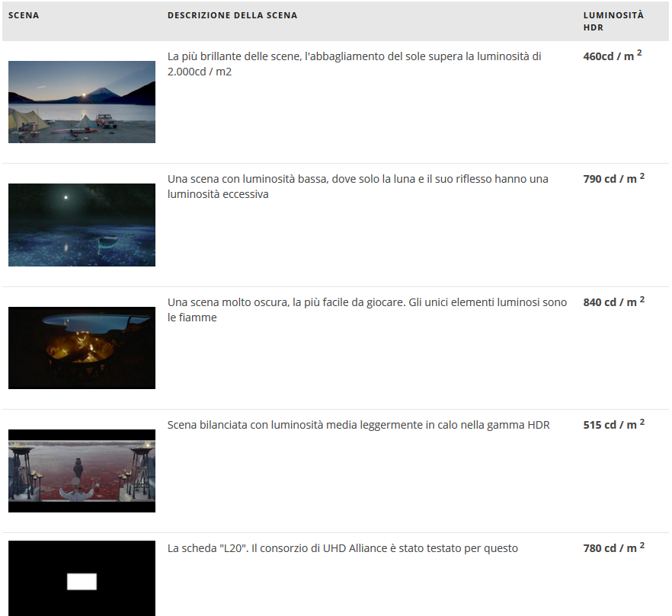Click description 'Scena bilanciata con luminosità media'
Image resolution: width=672 pixels, height=616 pixels.
358,425
